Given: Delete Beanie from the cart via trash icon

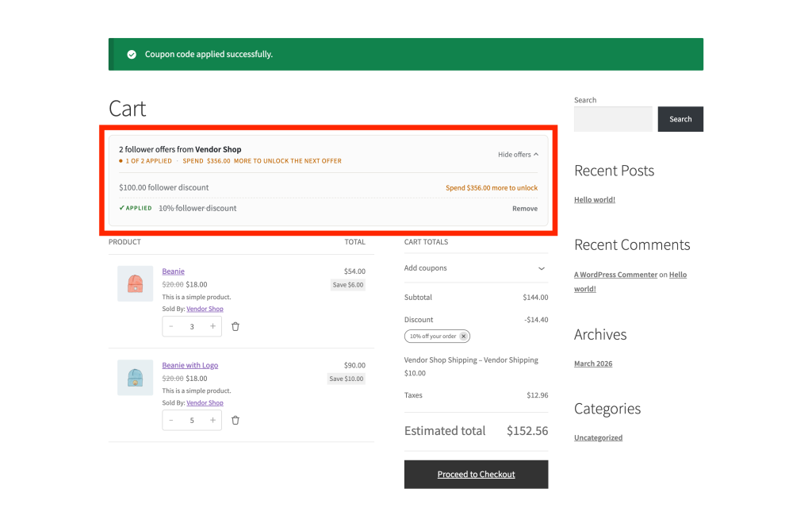Looking at the screenshot, I should pos(235,326).
